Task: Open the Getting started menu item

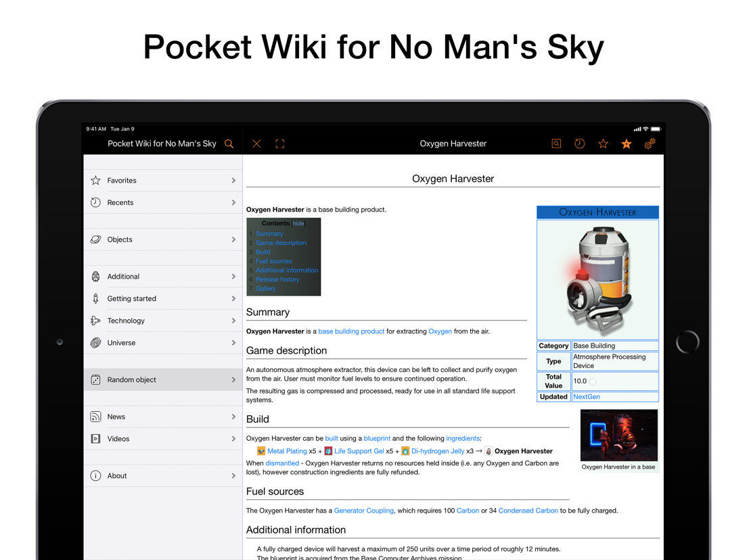Action: click(163, 298)
